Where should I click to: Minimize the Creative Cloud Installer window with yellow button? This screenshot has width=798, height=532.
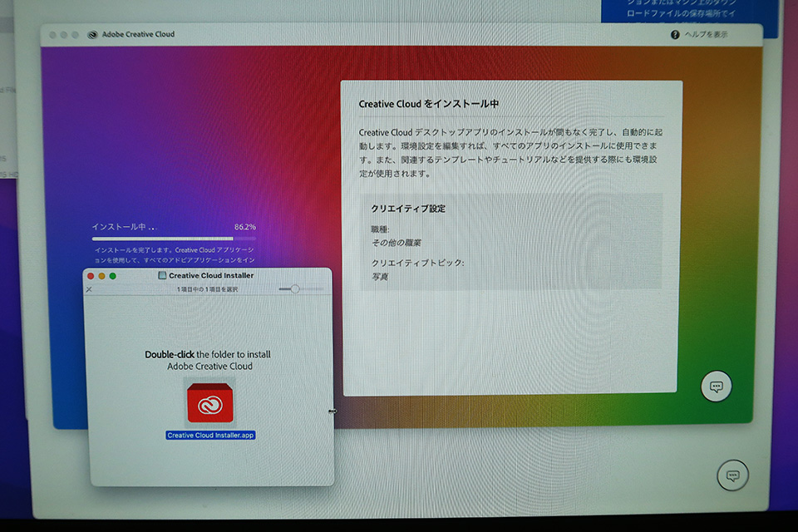coord(101,276)
